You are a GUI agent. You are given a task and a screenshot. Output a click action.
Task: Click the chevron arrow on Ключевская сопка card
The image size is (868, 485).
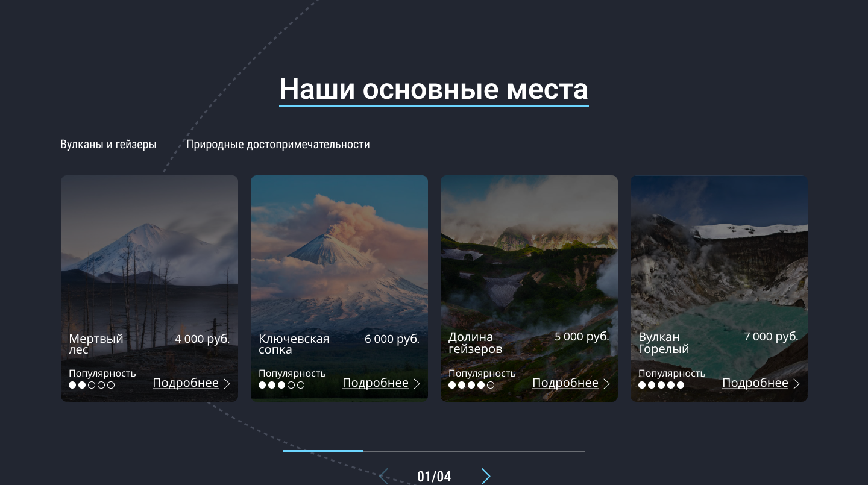tap(417, 384)
